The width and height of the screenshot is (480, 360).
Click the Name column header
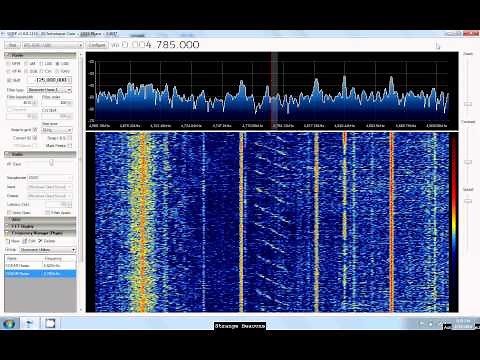pyautogui.click(x=24, y=258)
